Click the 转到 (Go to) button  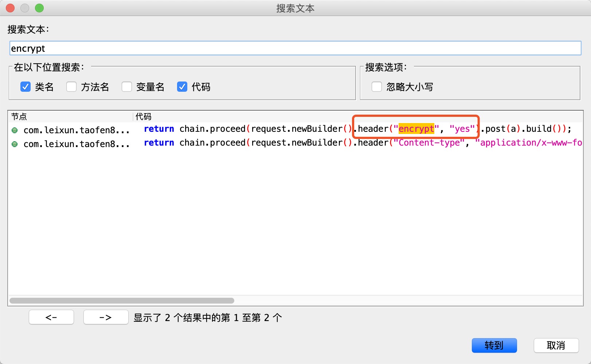[x=494, y=345]
